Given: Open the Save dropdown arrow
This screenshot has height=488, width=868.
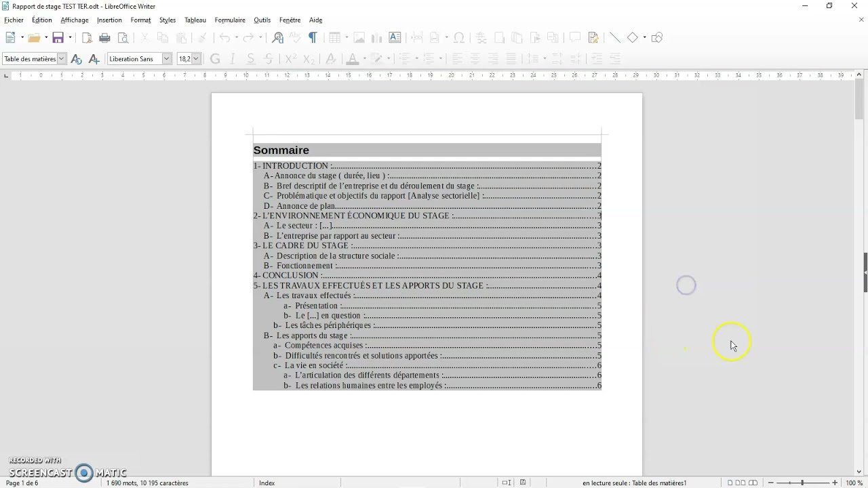Looking at the screenshot, I should click(x=70, y=38).
